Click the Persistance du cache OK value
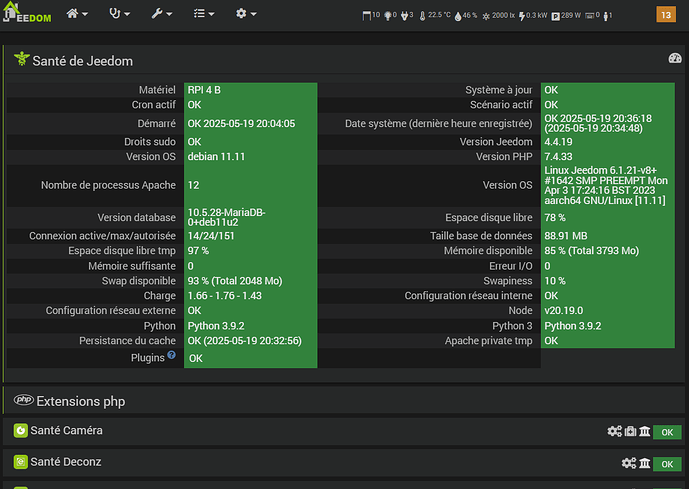 click(x=245, y=341)
